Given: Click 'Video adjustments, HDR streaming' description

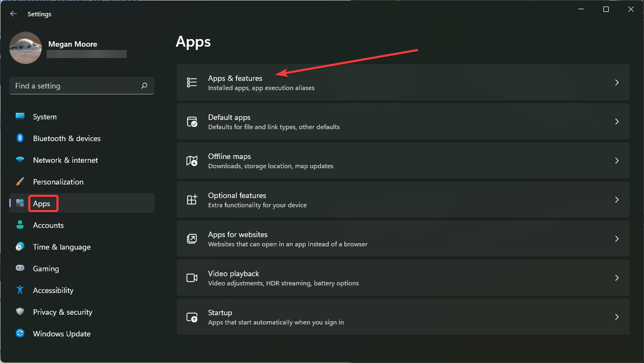Looking at the screenshot, I should [x=284, y=283].
